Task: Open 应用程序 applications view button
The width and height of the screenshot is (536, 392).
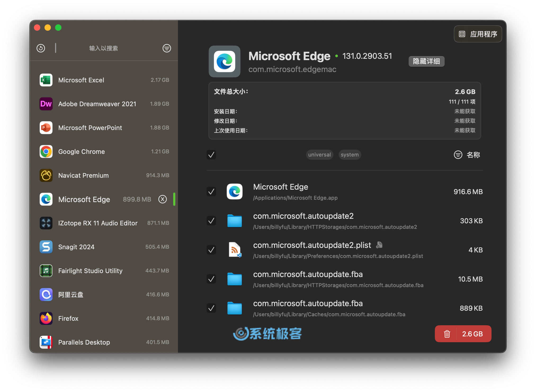Action: 478,34
